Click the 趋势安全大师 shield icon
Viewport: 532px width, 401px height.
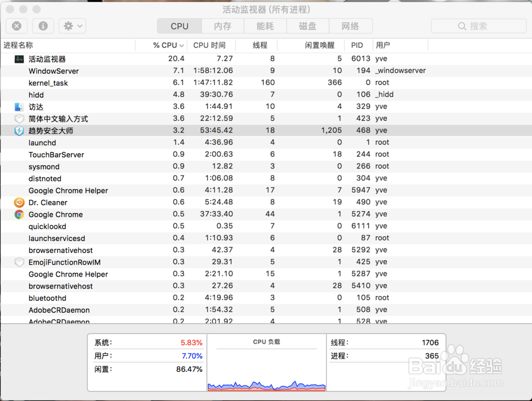click(x=19, y=131)
